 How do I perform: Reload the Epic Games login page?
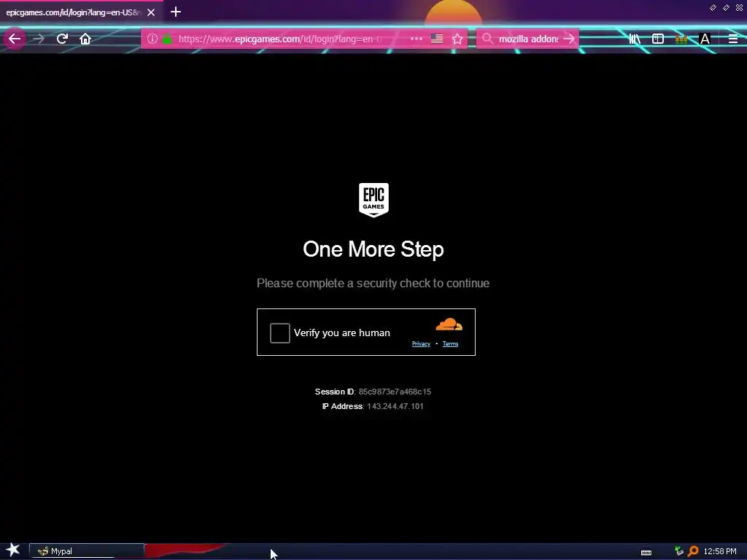[62, 39]
